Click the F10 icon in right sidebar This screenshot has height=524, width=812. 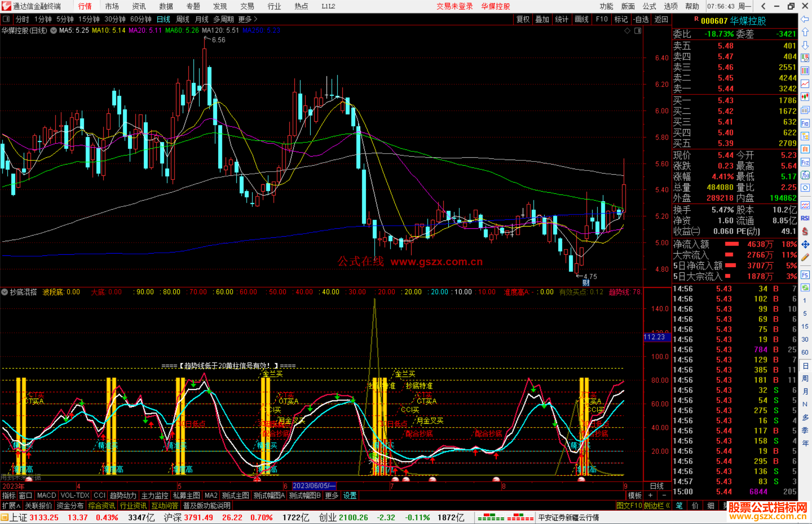[x=805, y=123]
